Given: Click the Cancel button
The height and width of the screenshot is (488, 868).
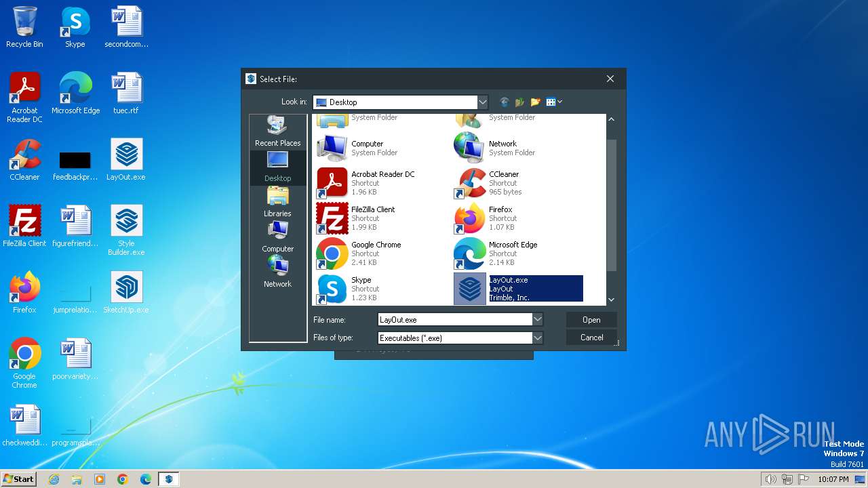Looking at the screenshot, I should 591,338.
